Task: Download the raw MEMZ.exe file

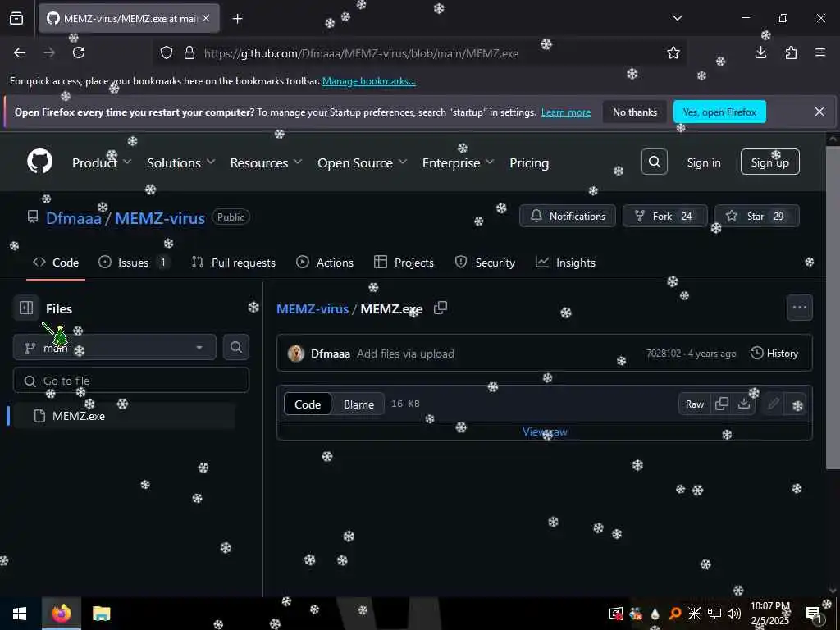Action: [x=743, y=404]
